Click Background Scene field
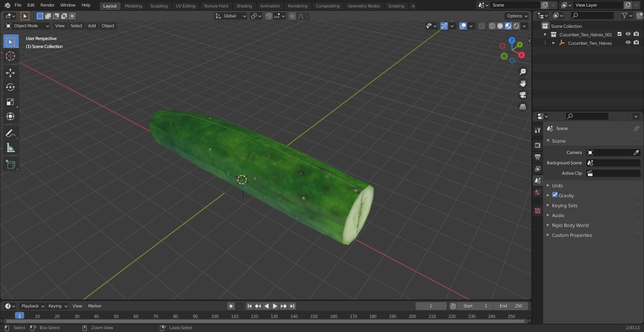This screenshot has width=644, height=332. (613, 163)
